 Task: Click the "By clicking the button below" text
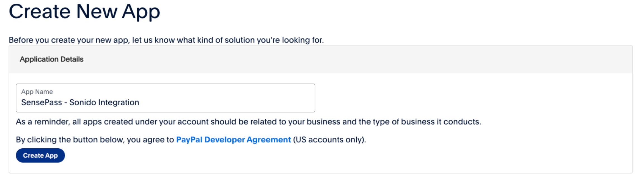(95, 140)
